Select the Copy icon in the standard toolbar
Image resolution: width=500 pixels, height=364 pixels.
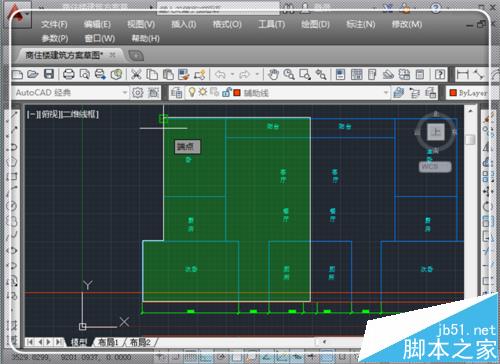pyautogui.click(x=152, y=74)
